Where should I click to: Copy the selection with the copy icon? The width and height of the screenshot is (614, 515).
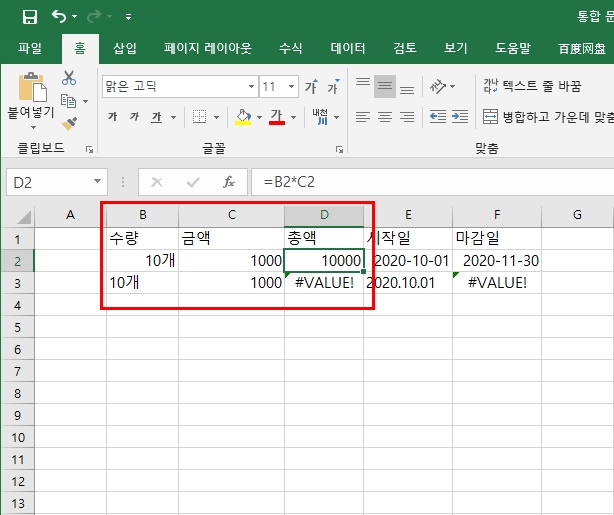(x=69, y=101)
